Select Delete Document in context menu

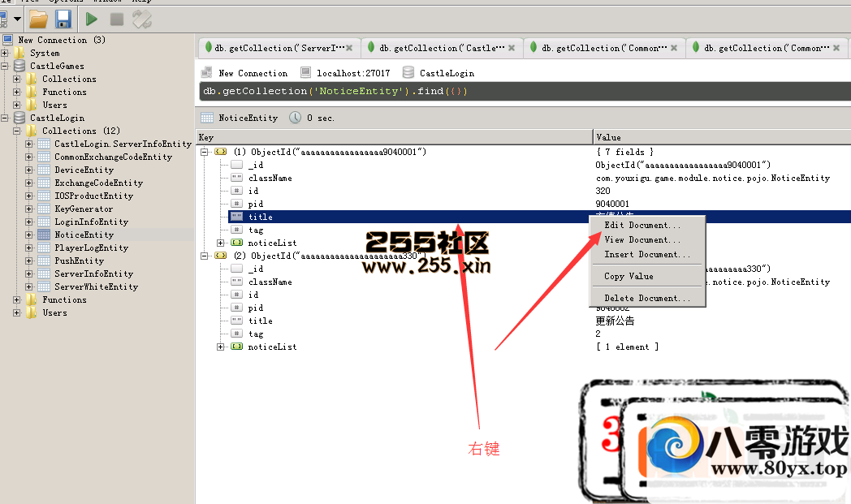(x=647, y=298)
